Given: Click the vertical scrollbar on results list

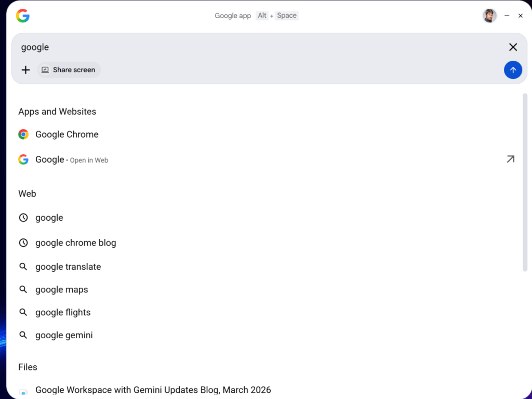Looking at the screenshot, I should (x=525, y=182).
